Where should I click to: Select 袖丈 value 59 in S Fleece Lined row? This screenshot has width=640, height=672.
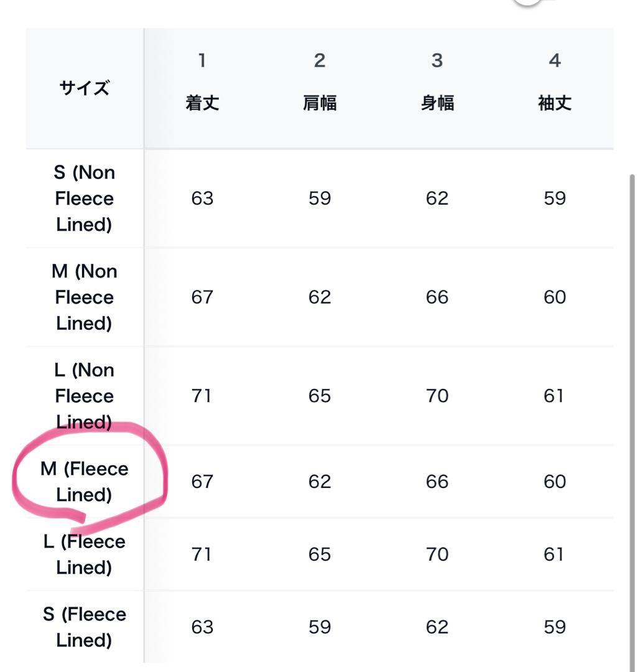[555, 627]
